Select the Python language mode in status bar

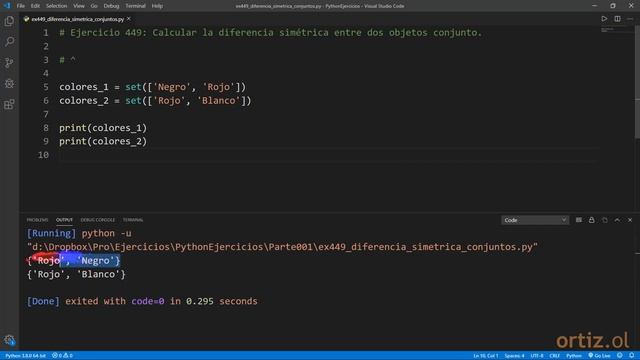pyautogui.click(x=573, y=356)
